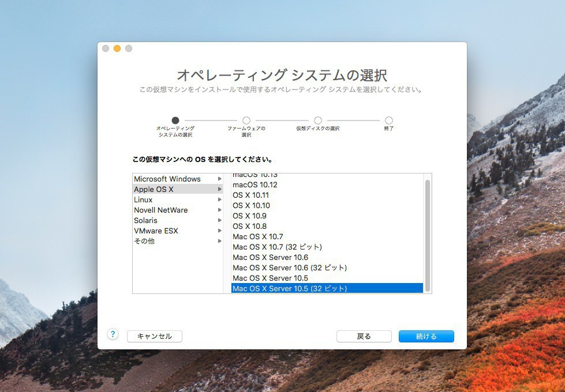Click the ファームウェアの選択 step circle

tap(246, 120)
